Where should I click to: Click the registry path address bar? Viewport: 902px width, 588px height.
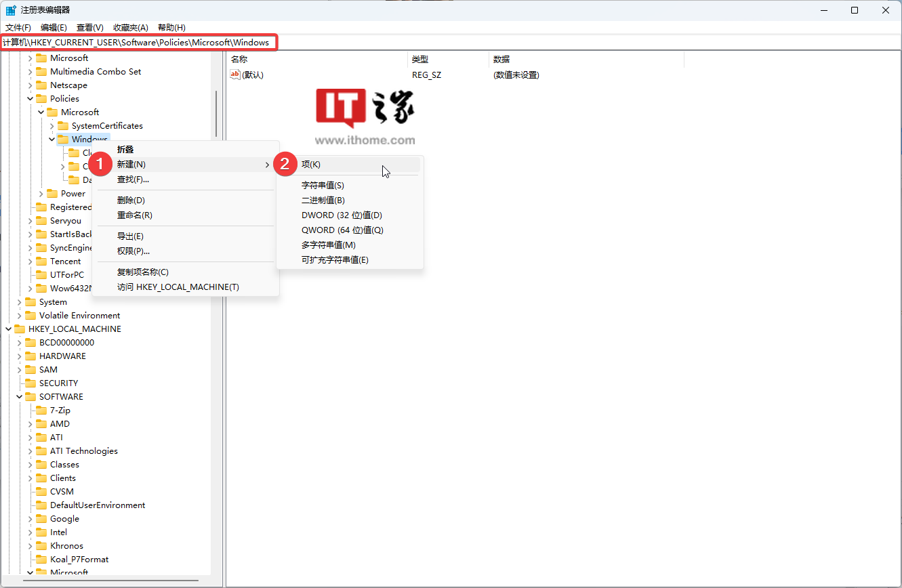tap(474, 43)
